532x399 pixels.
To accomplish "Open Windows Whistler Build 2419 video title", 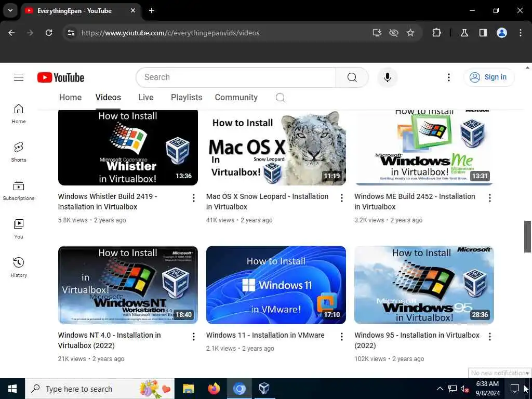I will pos(107,202).
